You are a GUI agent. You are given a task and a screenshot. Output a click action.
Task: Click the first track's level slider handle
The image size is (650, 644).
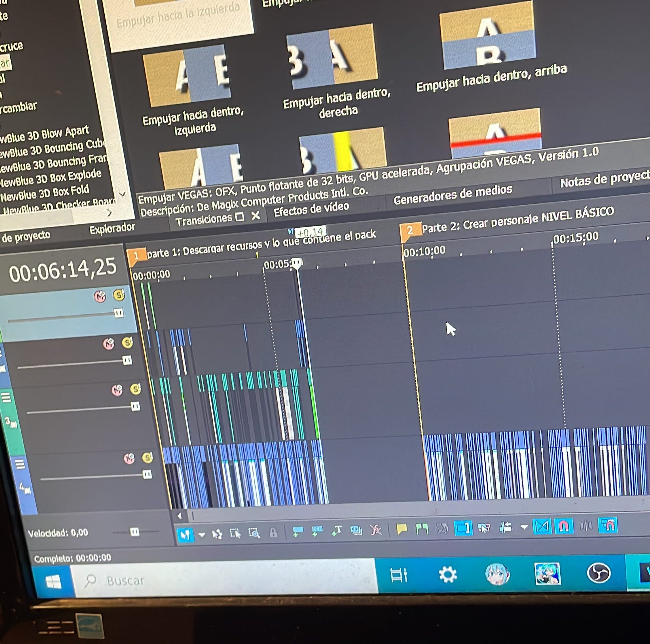point(118,313)
